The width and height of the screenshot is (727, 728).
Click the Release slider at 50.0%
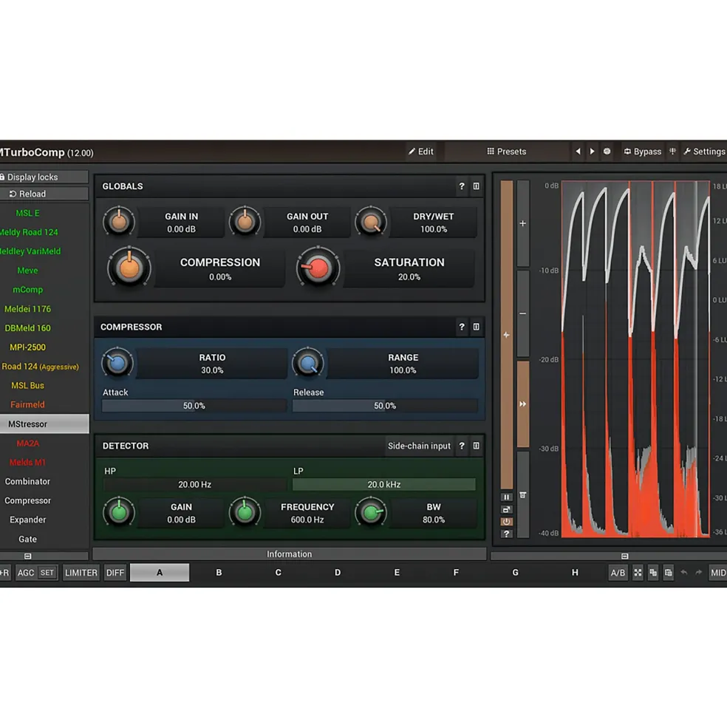385,406
